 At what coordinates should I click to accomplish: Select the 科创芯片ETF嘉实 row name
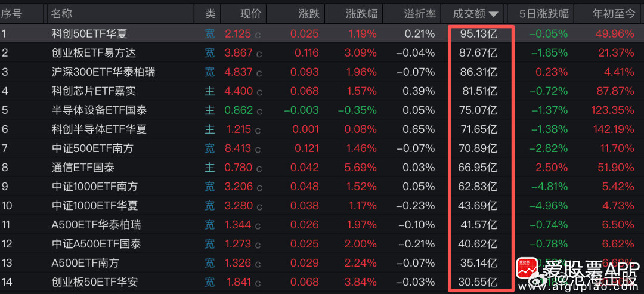(x=94, y=91)
